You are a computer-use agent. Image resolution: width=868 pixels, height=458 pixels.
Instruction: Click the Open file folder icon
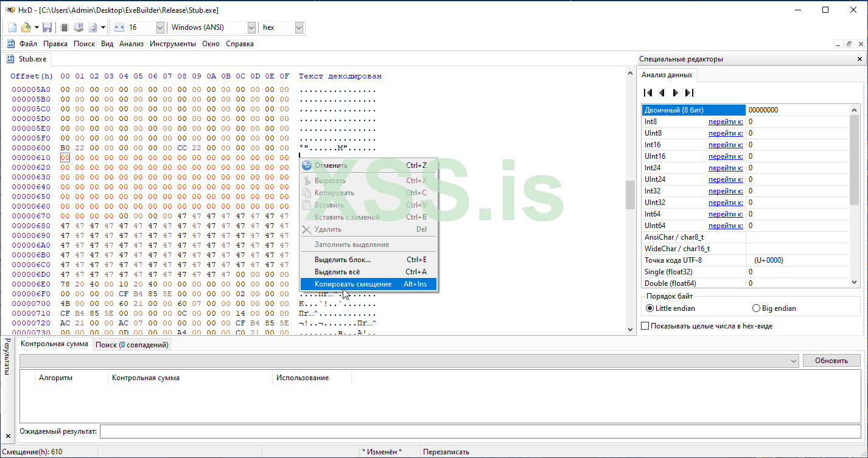coord(26,27)
